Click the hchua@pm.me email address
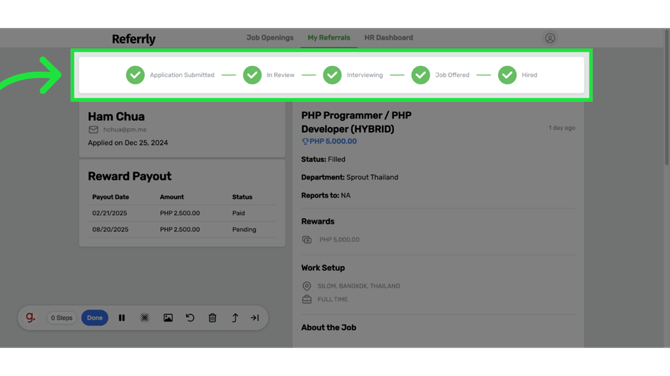The height and width of the screenshot is (376, 670). [x=125, y=129]
